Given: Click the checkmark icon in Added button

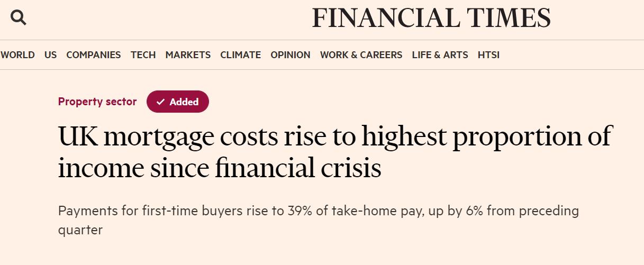Looking at the screenshot, I should click(x=161, y=102).
